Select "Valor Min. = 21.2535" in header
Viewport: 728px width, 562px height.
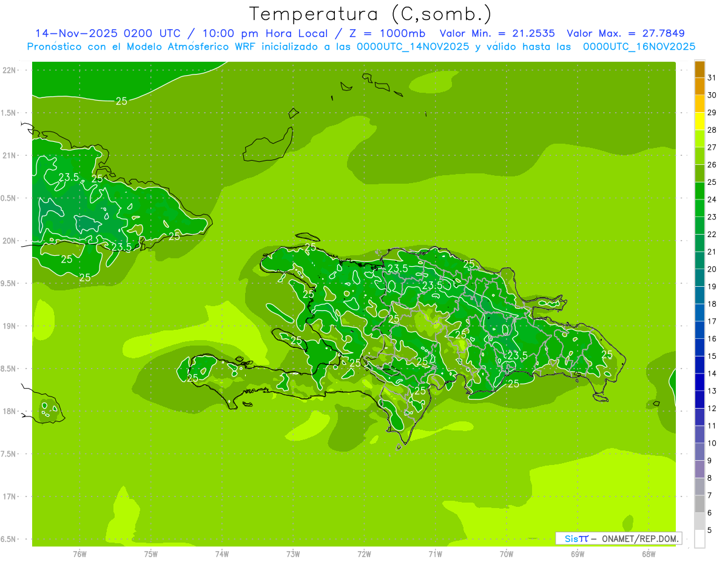497,33
